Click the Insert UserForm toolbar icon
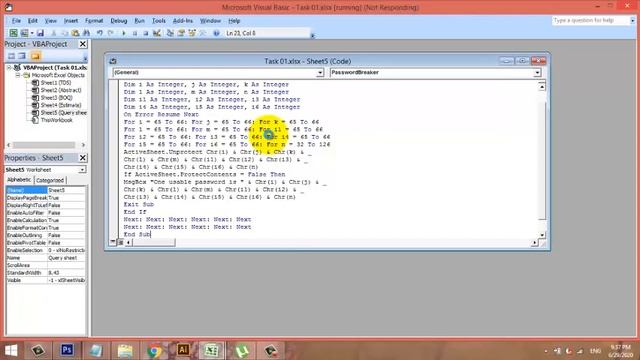Screen dimensions: 640x360 [24, 33]
